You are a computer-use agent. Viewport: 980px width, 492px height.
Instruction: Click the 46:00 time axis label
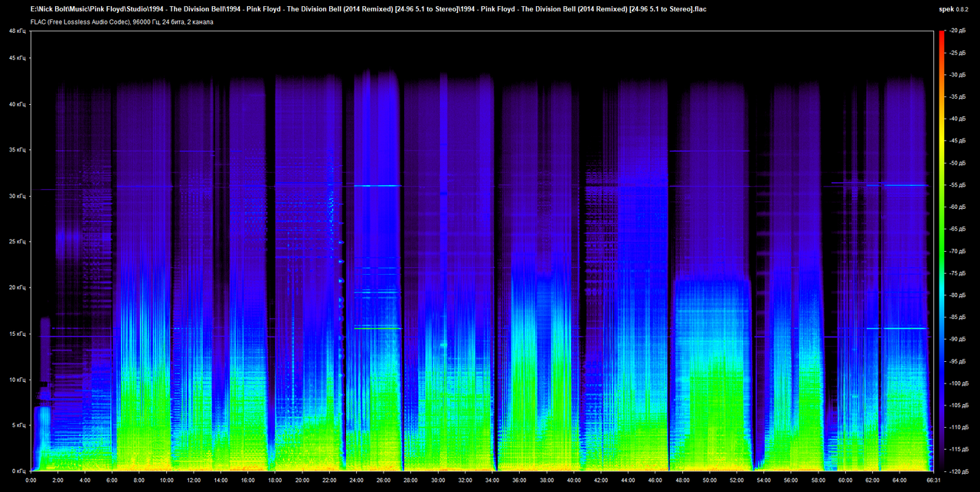655,481
